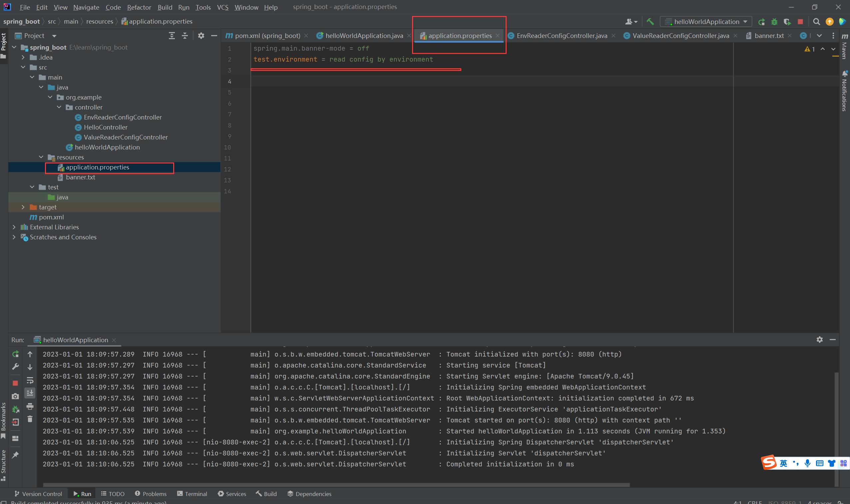This screenshot has height=504, width=850.
Task: Open the Refactor menu
Action: (x=139, y=7)
